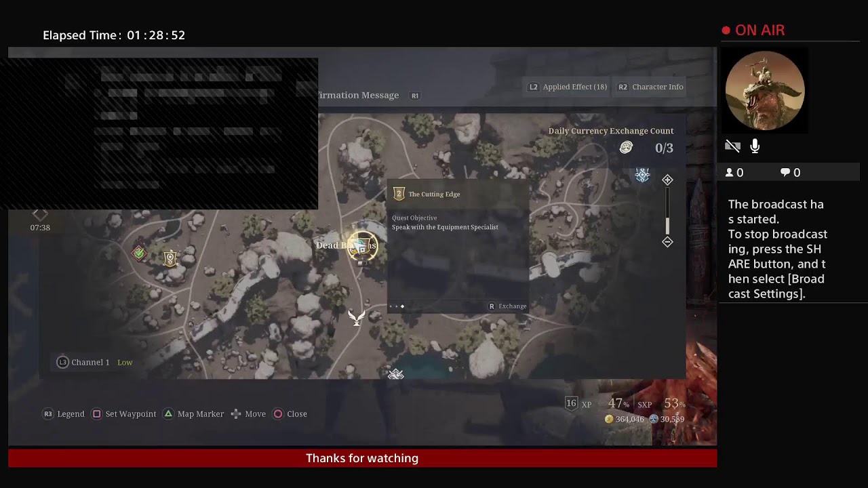Click the red ON AIR indicator
The image size is (868, 488).
(753, 30)
